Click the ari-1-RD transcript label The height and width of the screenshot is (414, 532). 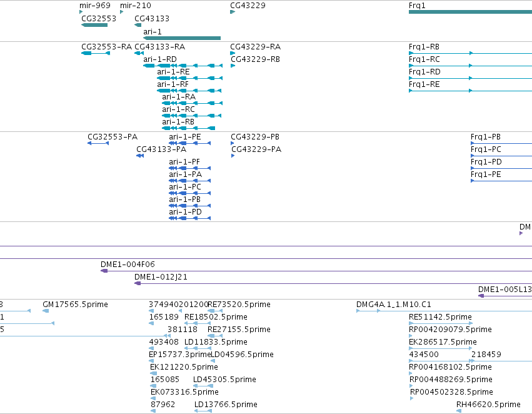160,59
